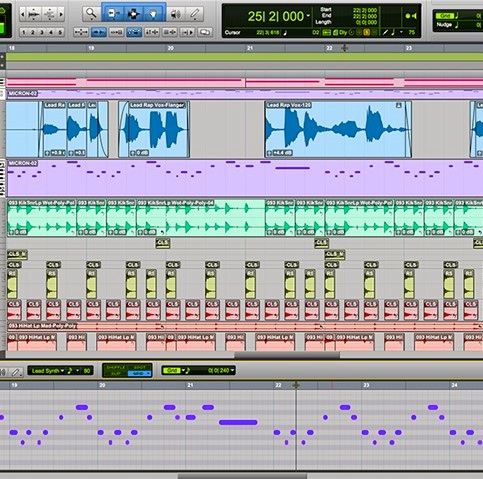This screenshot has width=483, height=479.
Task: Click the MIDI note icon beside Cursor
Action: point(285,32)
